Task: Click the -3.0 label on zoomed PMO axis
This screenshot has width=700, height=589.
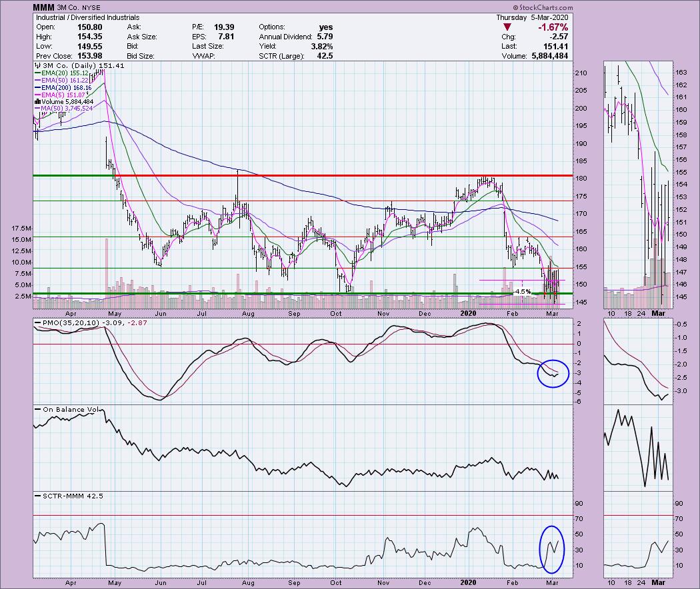Action: pyautogui.click(x=681, y=391)
